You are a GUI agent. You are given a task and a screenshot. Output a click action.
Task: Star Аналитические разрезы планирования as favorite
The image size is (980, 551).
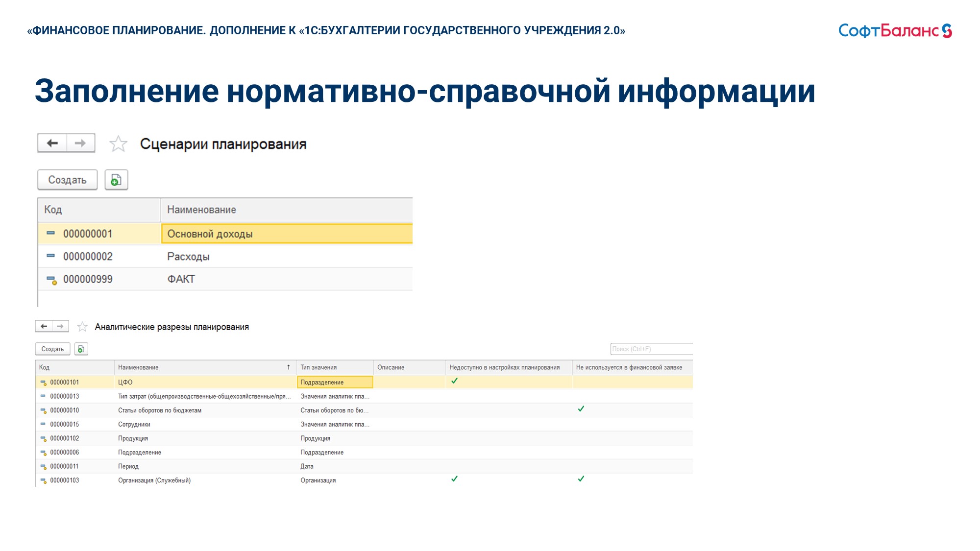click(x=82, y=327)
